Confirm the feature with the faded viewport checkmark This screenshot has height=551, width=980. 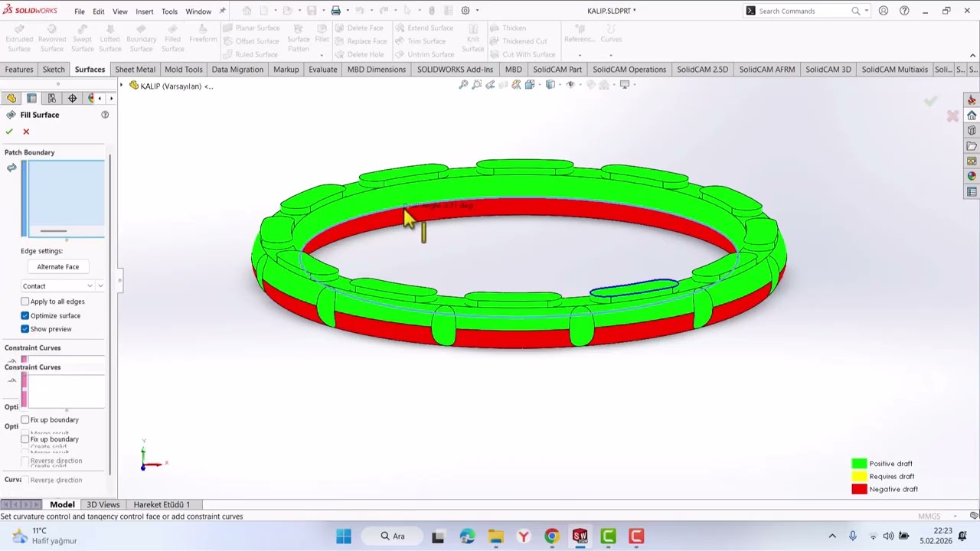[930, 101]
